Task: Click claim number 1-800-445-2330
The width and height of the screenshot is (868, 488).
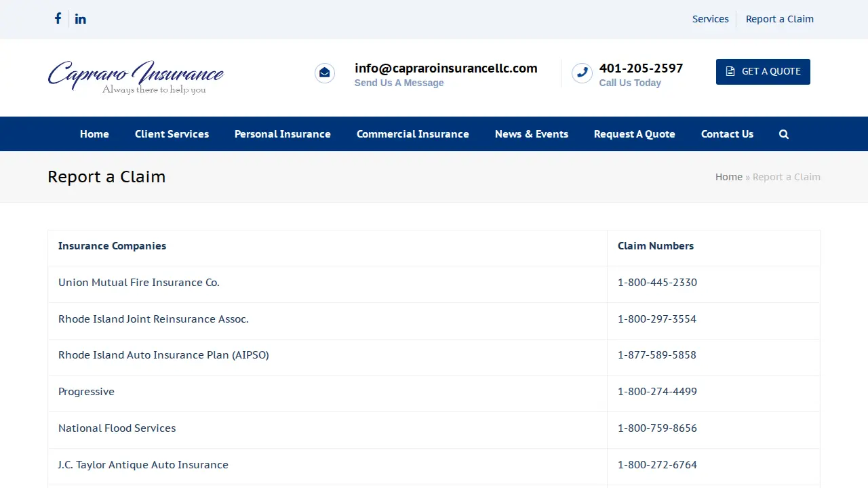Action: [657, 283]
